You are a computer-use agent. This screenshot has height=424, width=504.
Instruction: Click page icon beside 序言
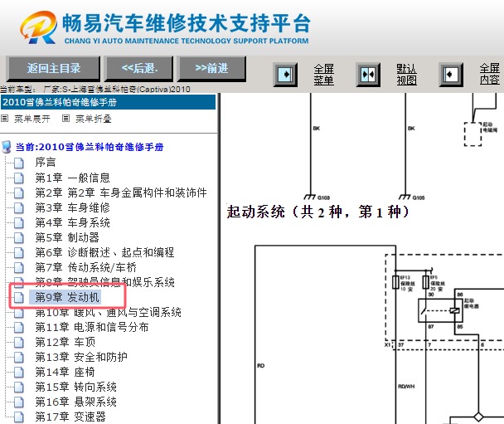click(19, 163)
